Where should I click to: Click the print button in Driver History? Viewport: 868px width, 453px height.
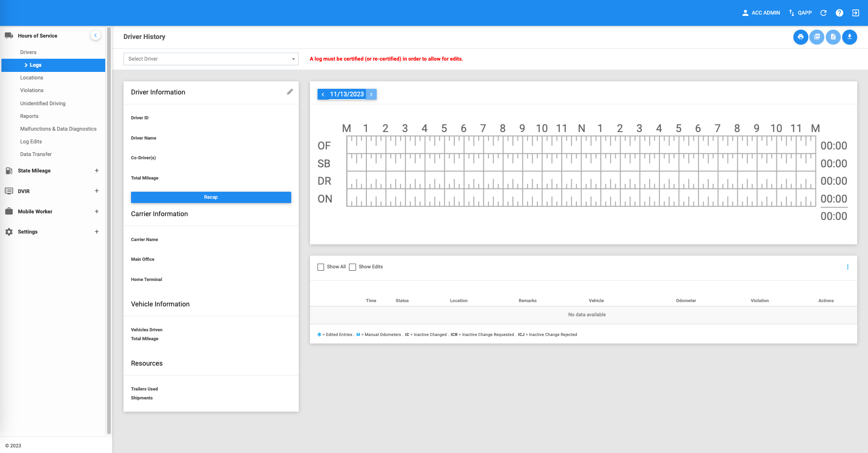pos(800,37)
